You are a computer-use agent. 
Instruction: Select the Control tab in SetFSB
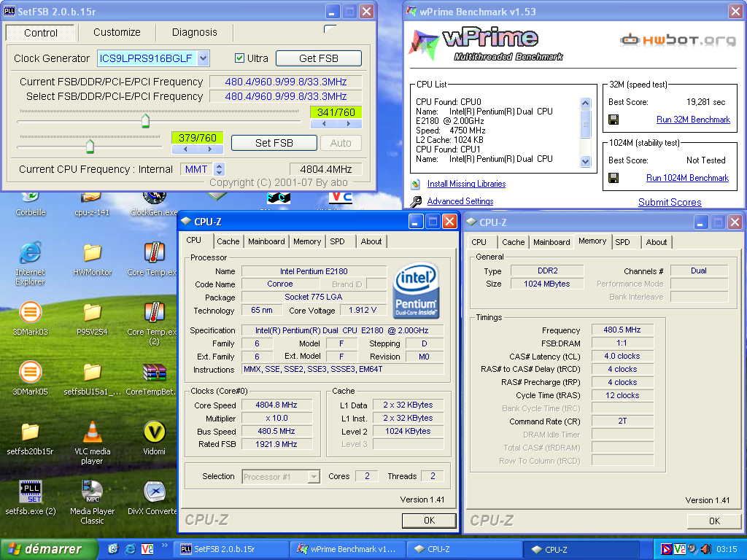click(x=41, y=32)
